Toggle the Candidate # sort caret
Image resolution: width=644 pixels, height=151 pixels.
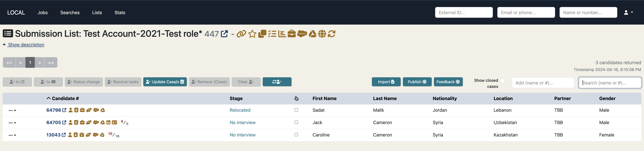[49, 98]
